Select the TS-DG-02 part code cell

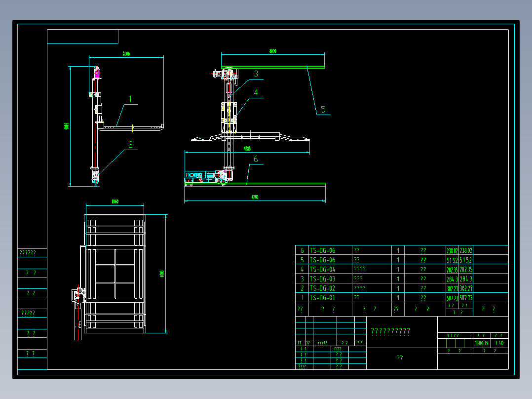click(322, 288)
